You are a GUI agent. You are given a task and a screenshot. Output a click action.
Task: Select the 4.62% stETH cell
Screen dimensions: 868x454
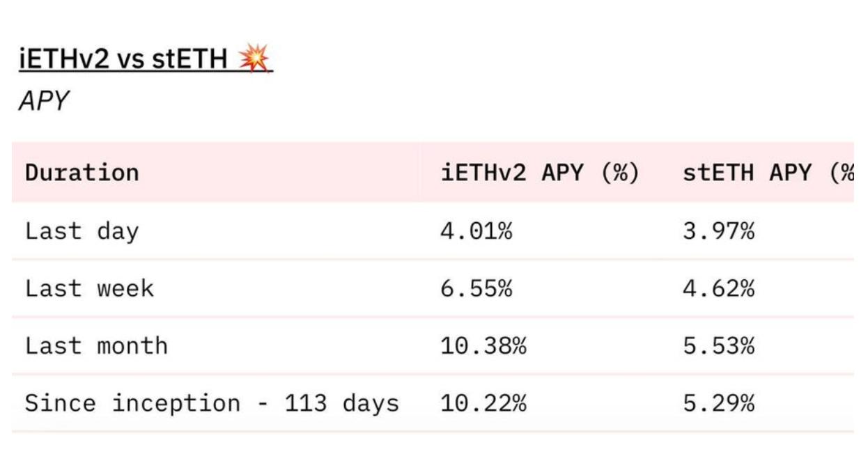pyautogui.click(x=719, y=288)
